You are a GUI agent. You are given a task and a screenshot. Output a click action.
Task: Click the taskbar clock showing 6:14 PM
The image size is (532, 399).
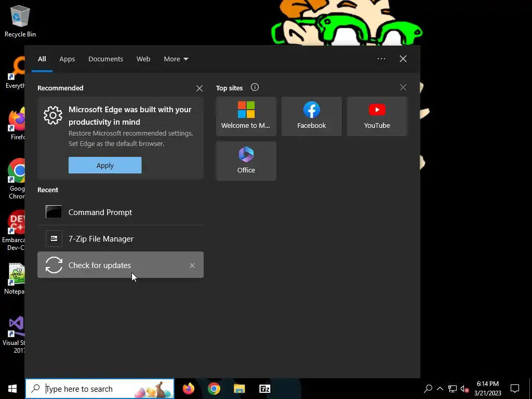click(x=487, y=389)
